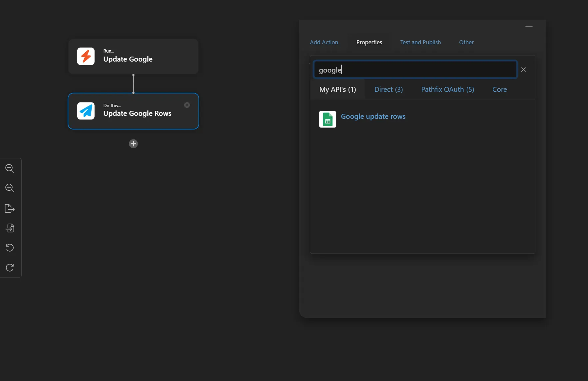Select the Core filter
The image size is (588, 381).
pos(499,90)
